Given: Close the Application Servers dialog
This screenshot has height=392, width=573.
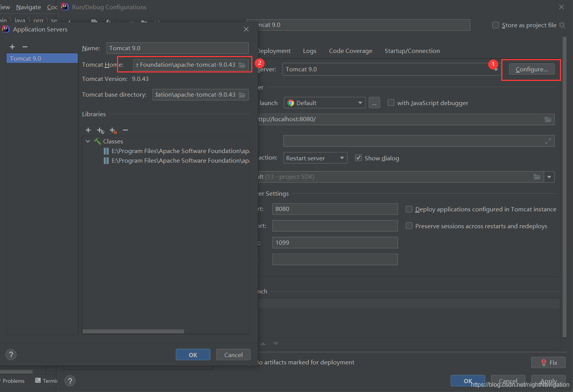Looking at the screenshot, I should click(246, 29).
